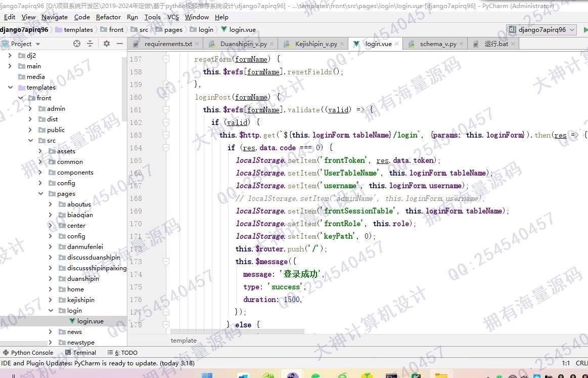588x378 pixels.
Task: Click the horizontal scrollbar under the editor
Action: pyautogui.click(x=238, y=332)
